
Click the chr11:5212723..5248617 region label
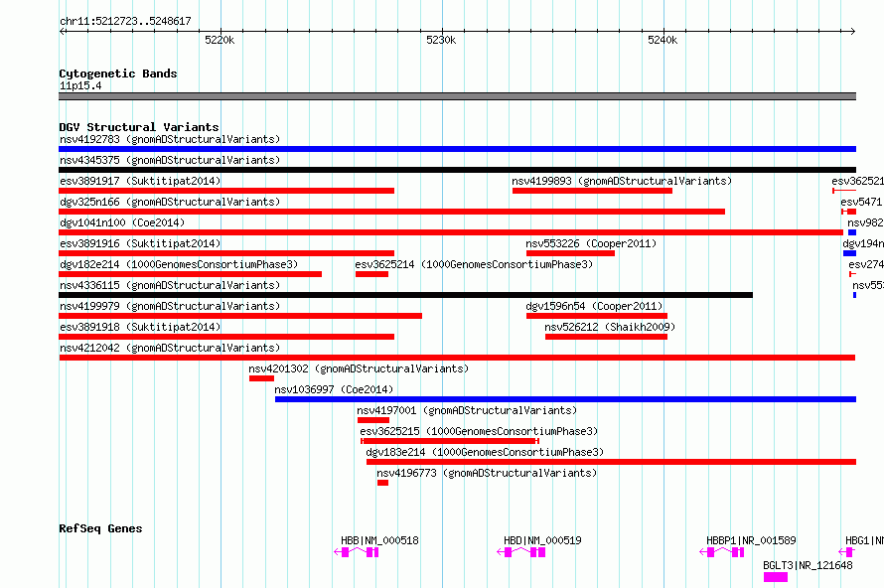coord(125,22)
